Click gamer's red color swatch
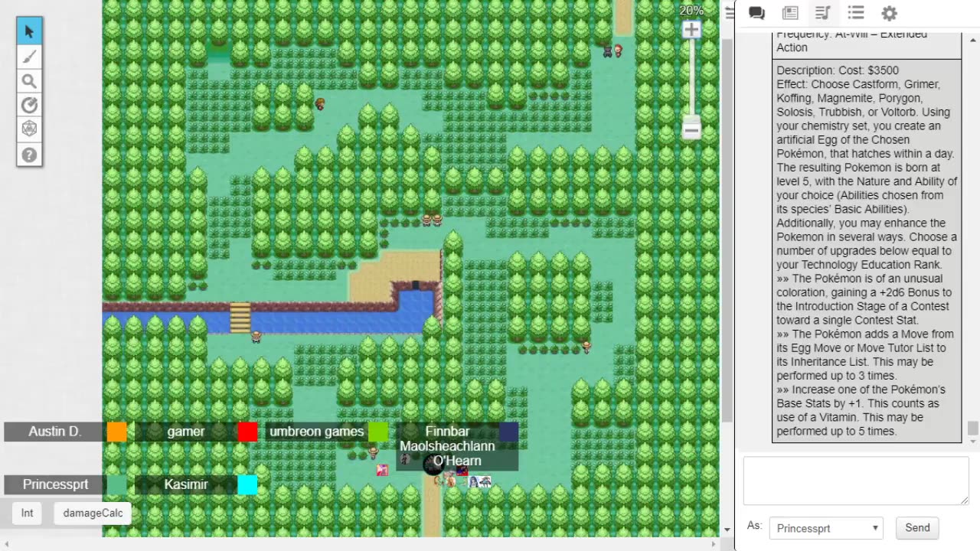The image size is (980, 551). 247,432
